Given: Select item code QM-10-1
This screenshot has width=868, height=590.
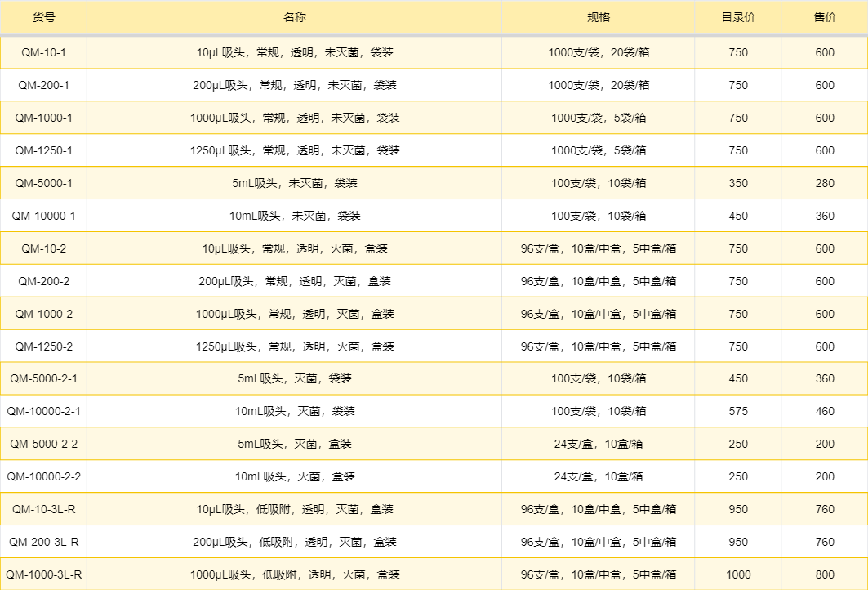Looking at the screenshot, I should tap(44, 52).
